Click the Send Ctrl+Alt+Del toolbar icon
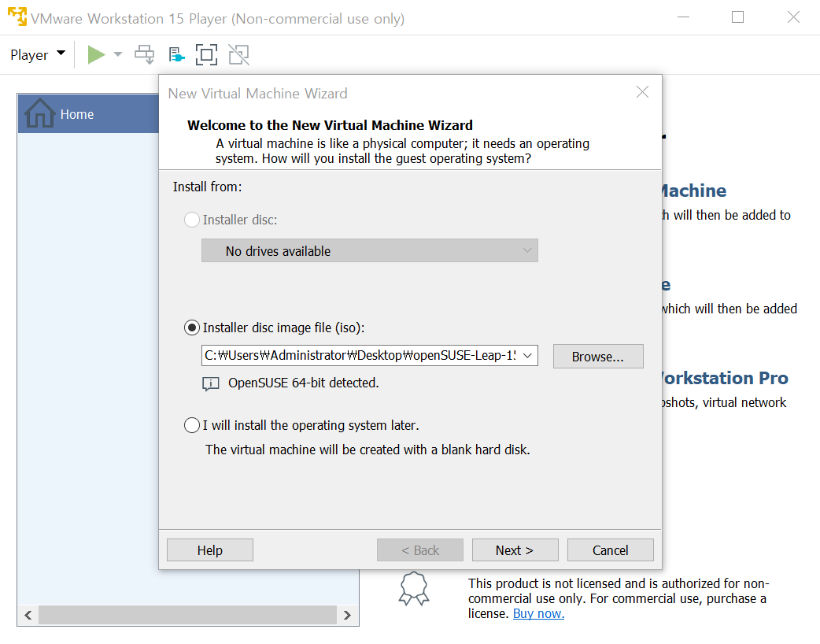 point(144,54)
